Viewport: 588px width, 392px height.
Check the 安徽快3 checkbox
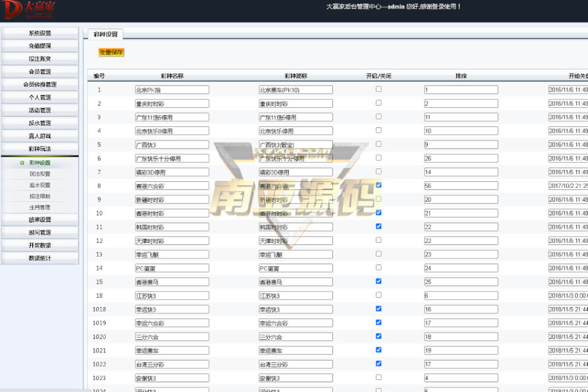(378, 378)
